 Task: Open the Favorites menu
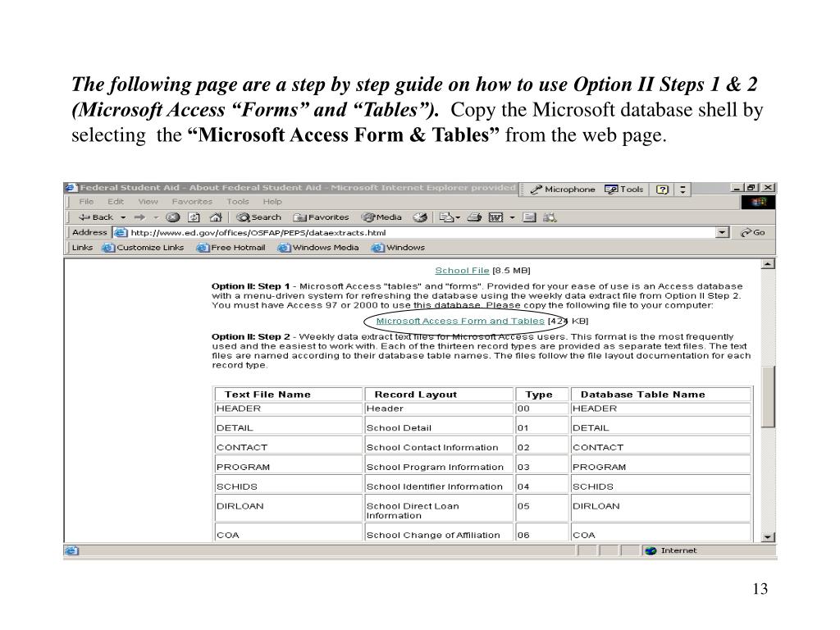click(x=192, y=202)
